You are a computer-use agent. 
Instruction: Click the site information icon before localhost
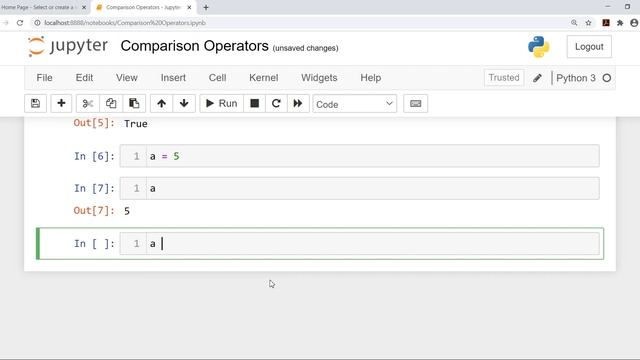(x=37, y=23)
